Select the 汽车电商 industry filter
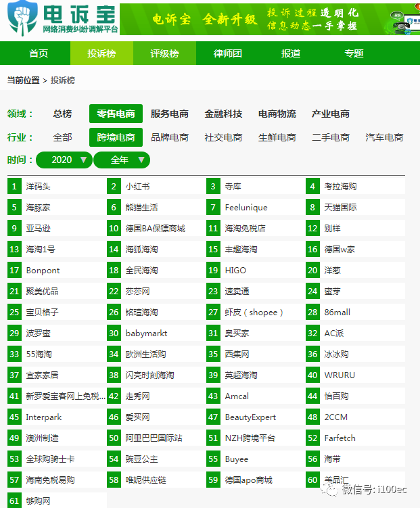 (x=384, y=137)
